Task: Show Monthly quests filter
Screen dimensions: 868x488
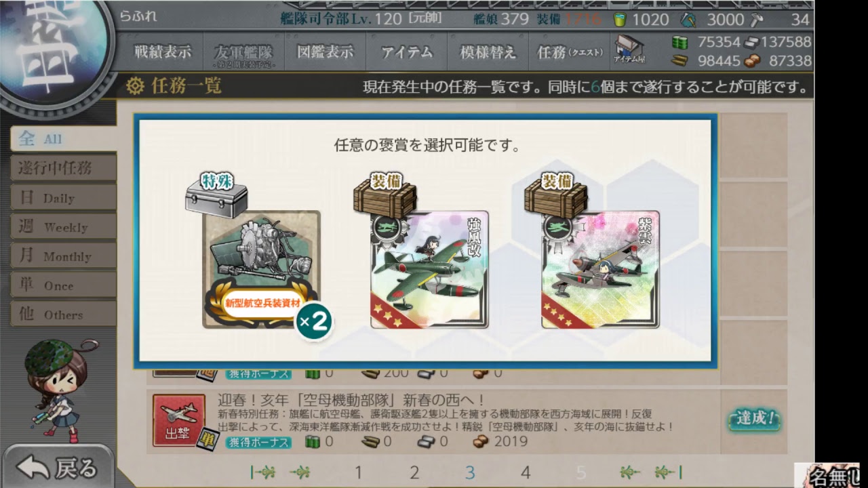Action: click(x=62, y=256)
